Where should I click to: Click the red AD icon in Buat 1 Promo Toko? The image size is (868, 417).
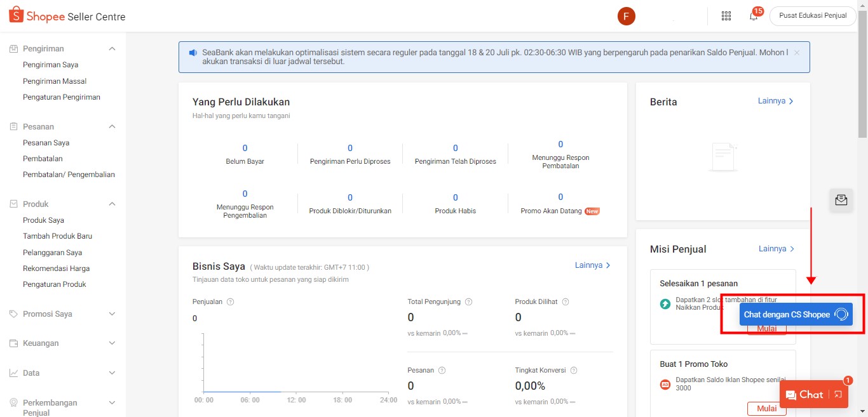[x=665, y=384]
